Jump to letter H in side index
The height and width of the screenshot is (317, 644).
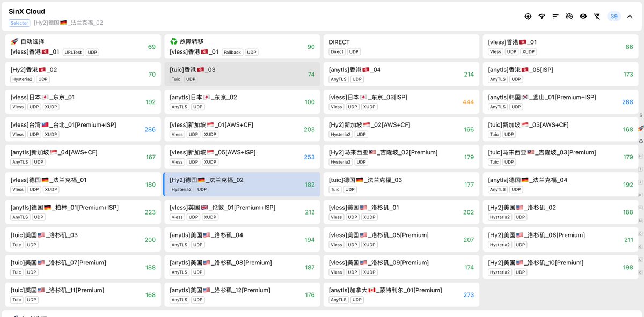[640, 156]
